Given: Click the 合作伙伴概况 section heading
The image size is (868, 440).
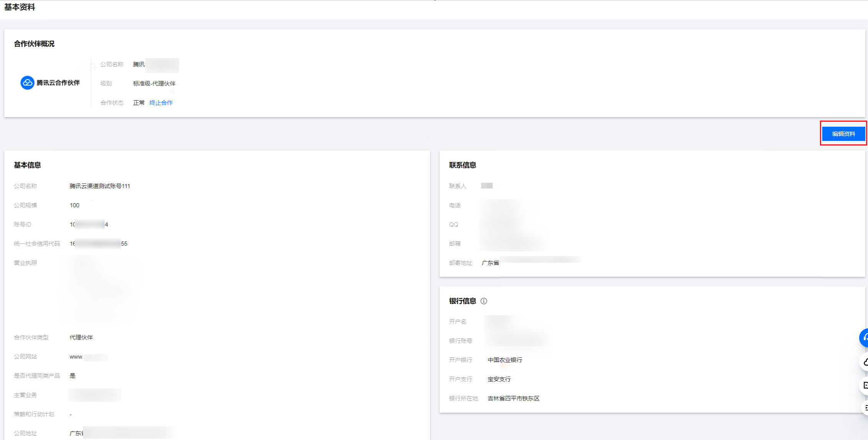Looking at the screenshot, I should pyautogui.click(x=34, y=44).
